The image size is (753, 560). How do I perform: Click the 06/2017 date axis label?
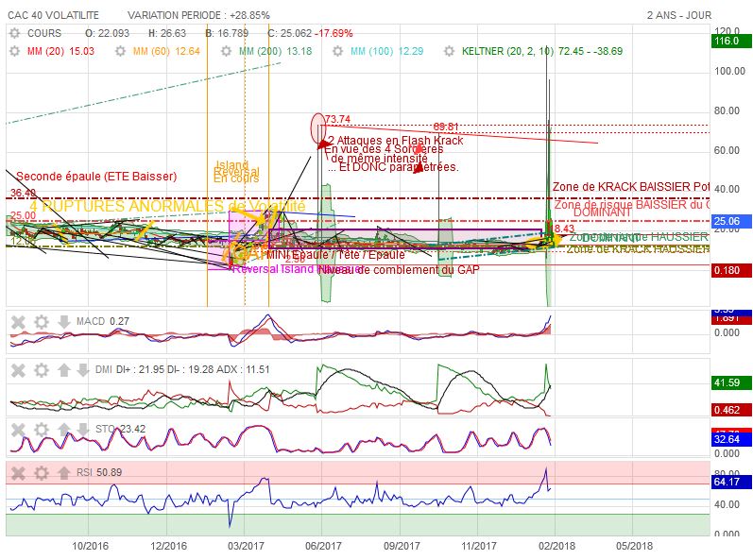coord(324,546)
